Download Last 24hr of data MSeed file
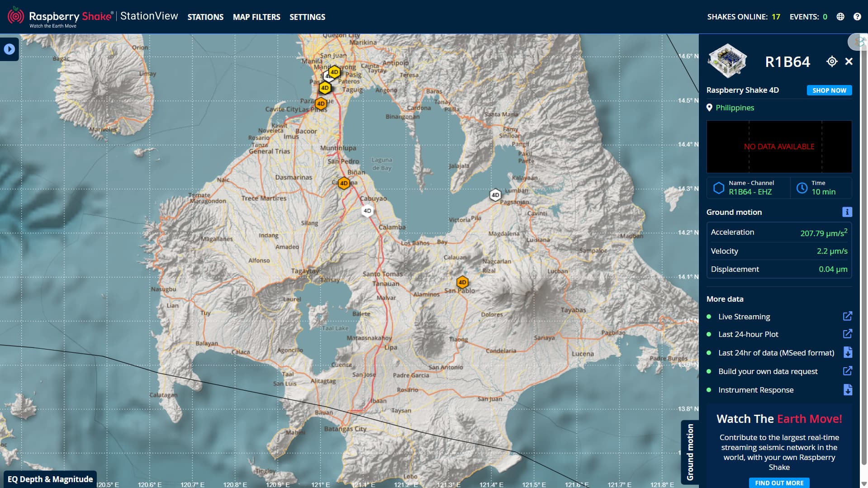This screenshot has height=488, width=868. (x=848, y=352)
